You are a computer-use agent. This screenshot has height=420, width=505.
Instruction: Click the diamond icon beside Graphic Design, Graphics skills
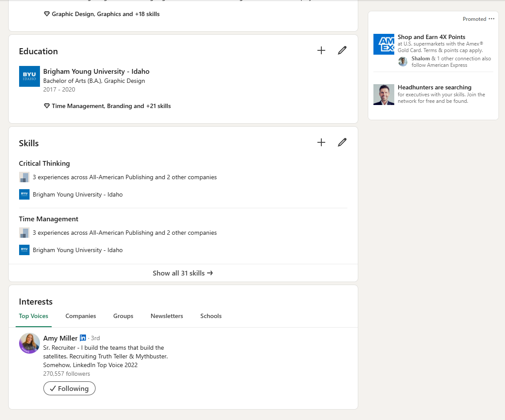point(47,14)
